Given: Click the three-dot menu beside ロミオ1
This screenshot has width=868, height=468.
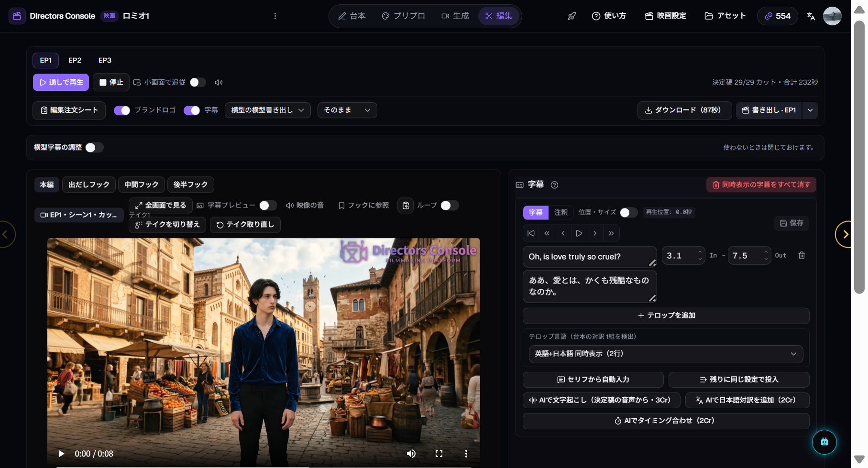Looking at the screenshot, I should pyautogui.click(x=275, y=16).
